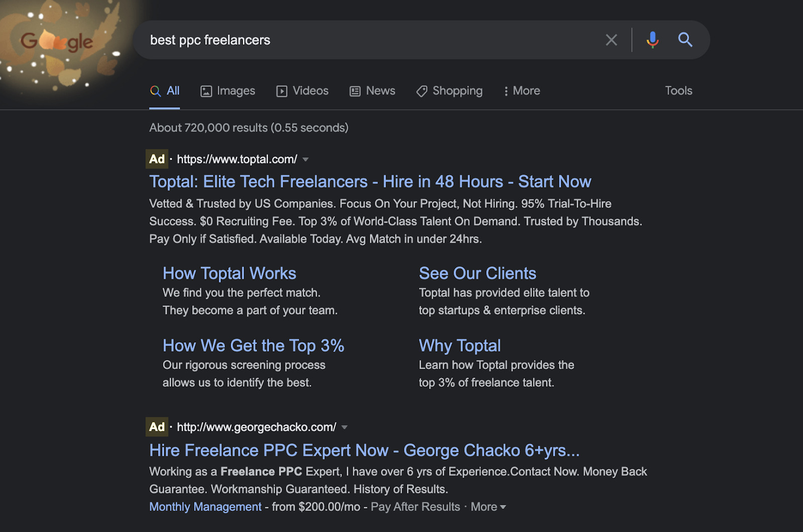Image resolution: width=803 pixels, height=532 pixels.
Task: Open the News results tab
Action: [372, 91]
